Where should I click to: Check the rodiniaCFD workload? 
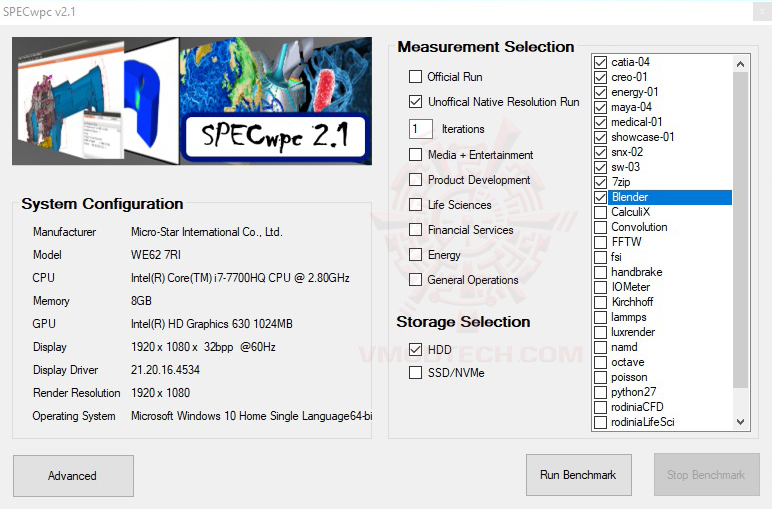pos(600,407)
